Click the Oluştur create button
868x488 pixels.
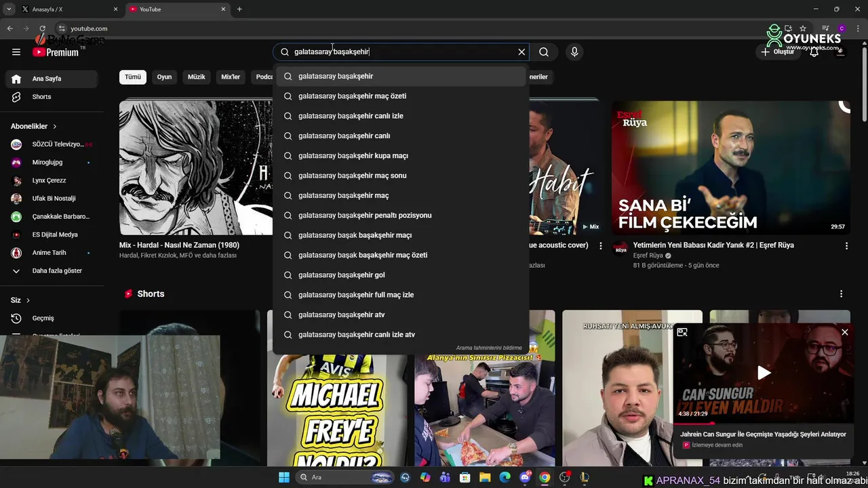point(778,52)
